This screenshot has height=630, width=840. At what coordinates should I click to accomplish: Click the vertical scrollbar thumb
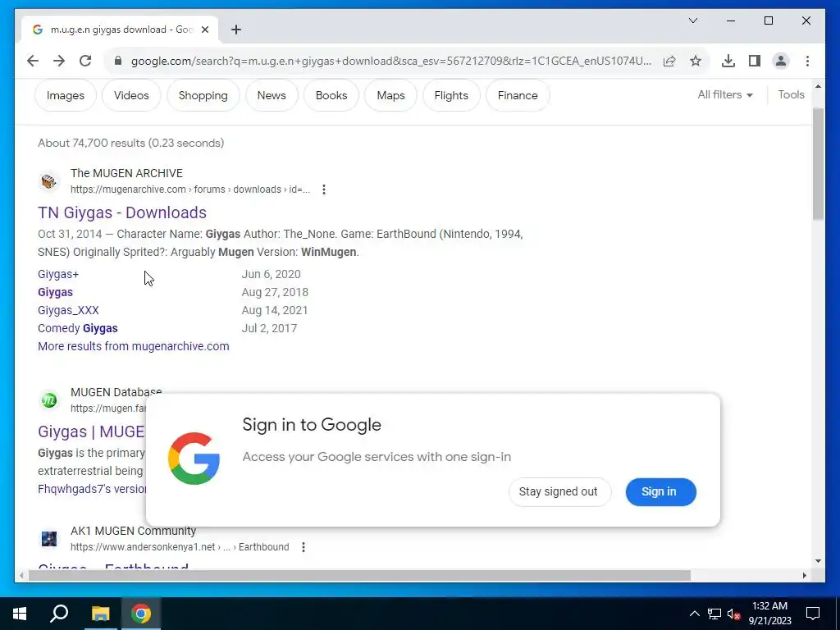818,163
